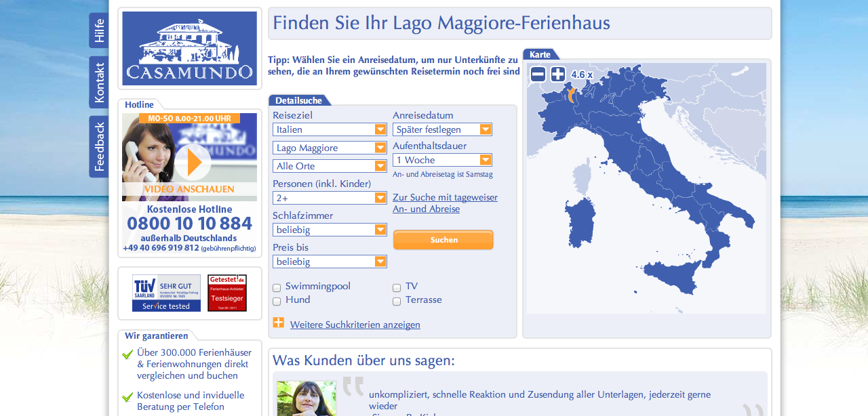Click the Casamundo logo
The image size is (868, 416).
[189, 48]
